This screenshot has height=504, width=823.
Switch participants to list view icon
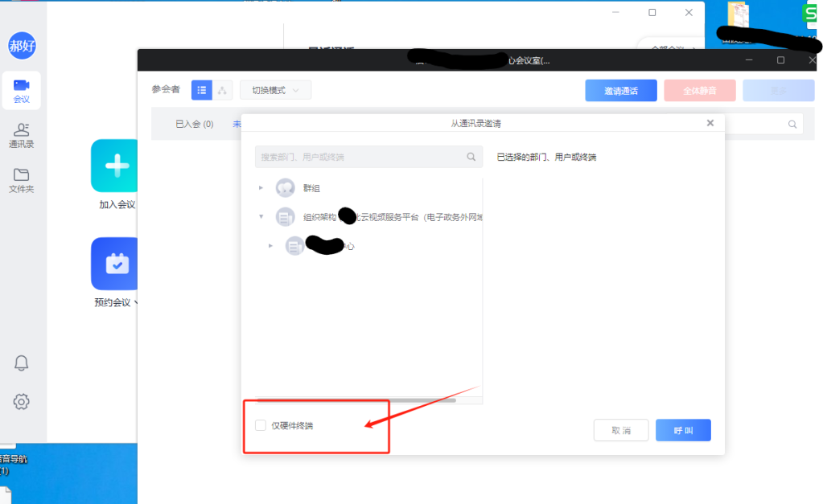(201, 90)
